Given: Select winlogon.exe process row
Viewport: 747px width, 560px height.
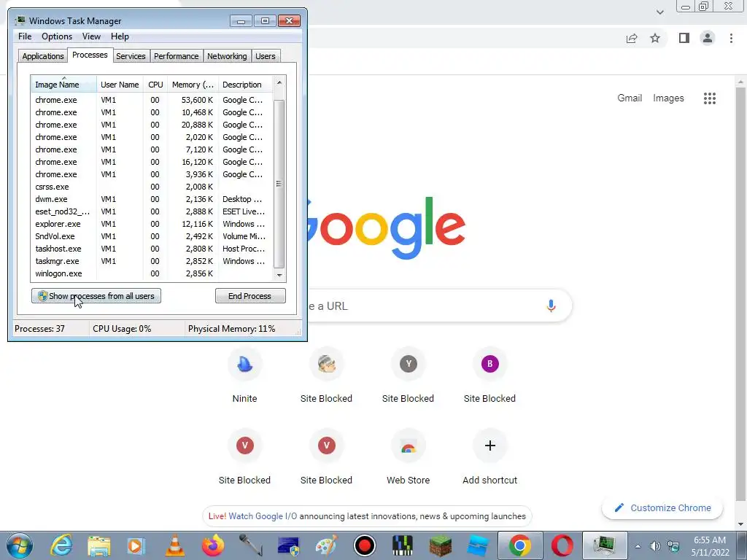Looking at the screenshot, I should [x=152, y=273].
